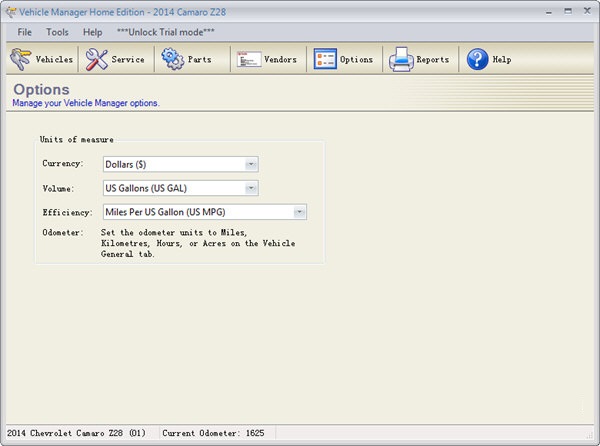Open the Volume units dropdown
Screen dimensions: 600x446
pyautogui.click(x=251, y=188)
